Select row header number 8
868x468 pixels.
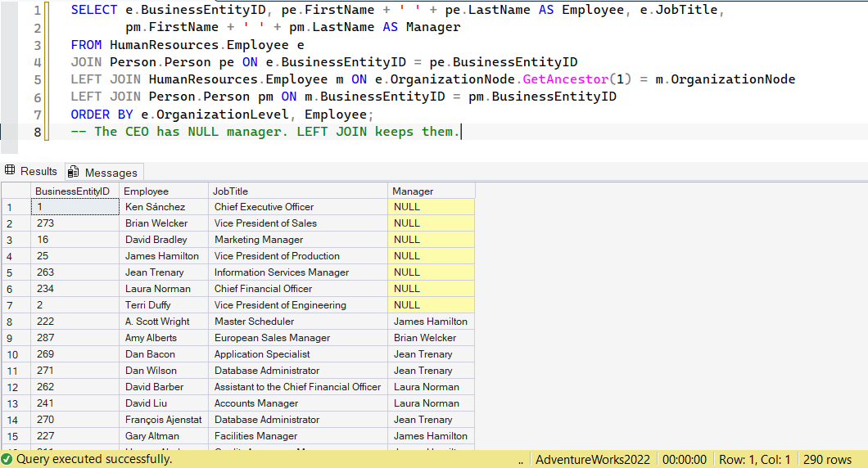16,322
